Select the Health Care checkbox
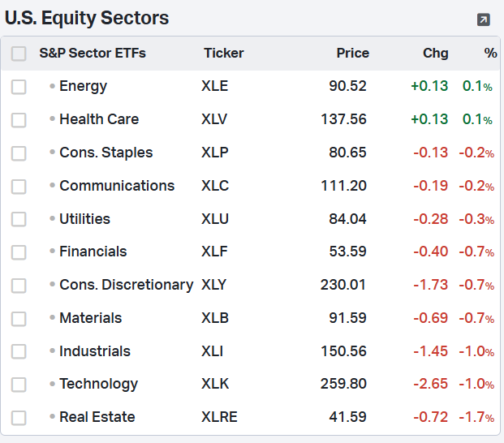 19,120
